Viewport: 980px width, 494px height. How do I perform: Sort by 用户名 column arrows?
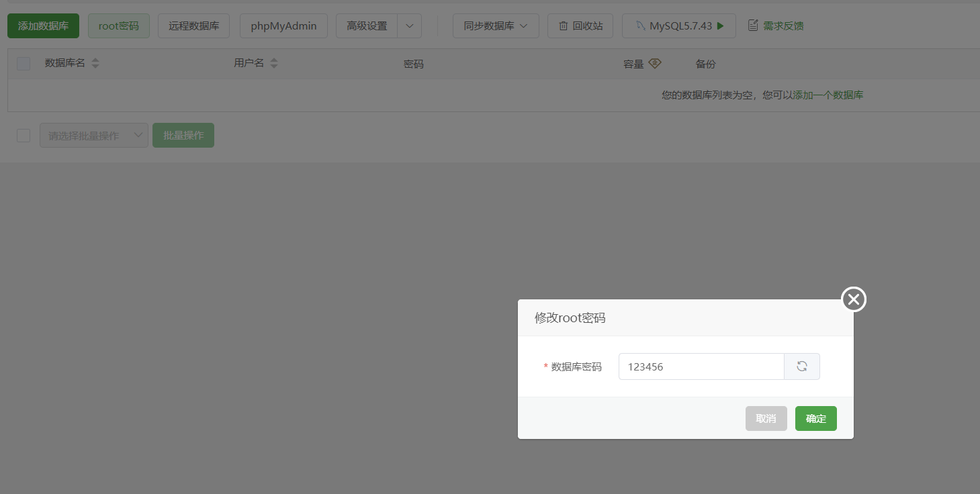click(x=273, y=63)
